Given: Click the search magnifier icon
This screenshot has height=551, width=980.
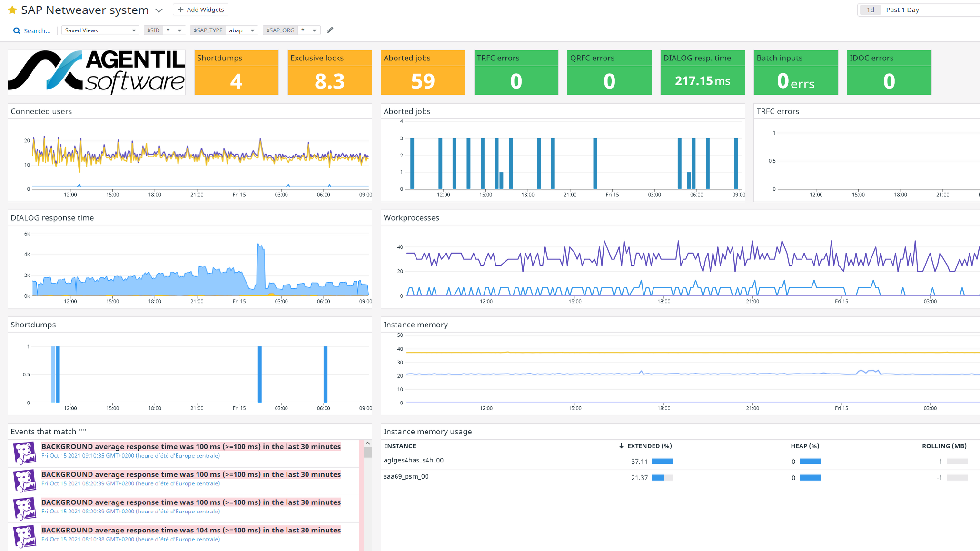Looking at the screenshot, I should coord(16,30).
